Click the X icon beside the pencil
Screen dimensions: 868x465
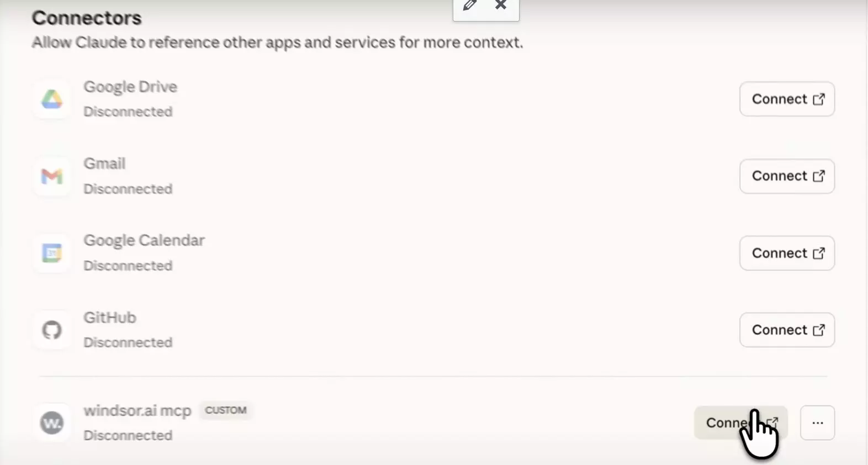501,6
